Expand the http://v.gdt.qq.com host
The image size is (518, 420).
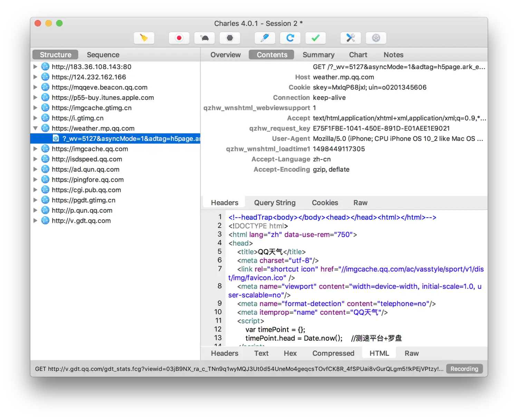tap(35, 221)
